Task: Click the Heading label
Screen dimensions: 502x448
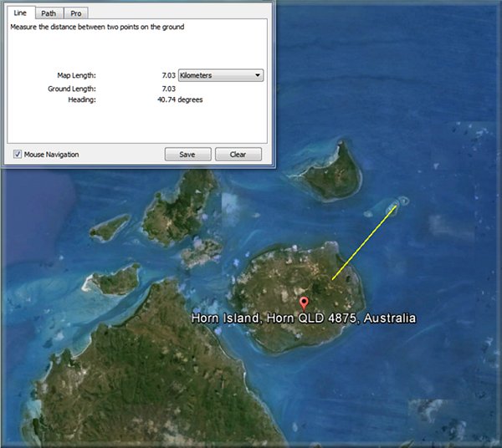Action: (x=82, y=99)
